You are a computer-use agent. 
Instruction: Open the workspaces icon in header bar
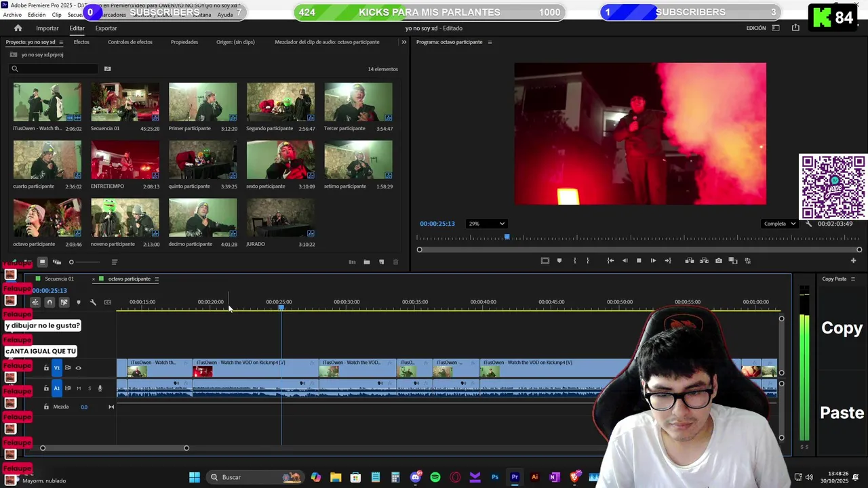point(776,28)
